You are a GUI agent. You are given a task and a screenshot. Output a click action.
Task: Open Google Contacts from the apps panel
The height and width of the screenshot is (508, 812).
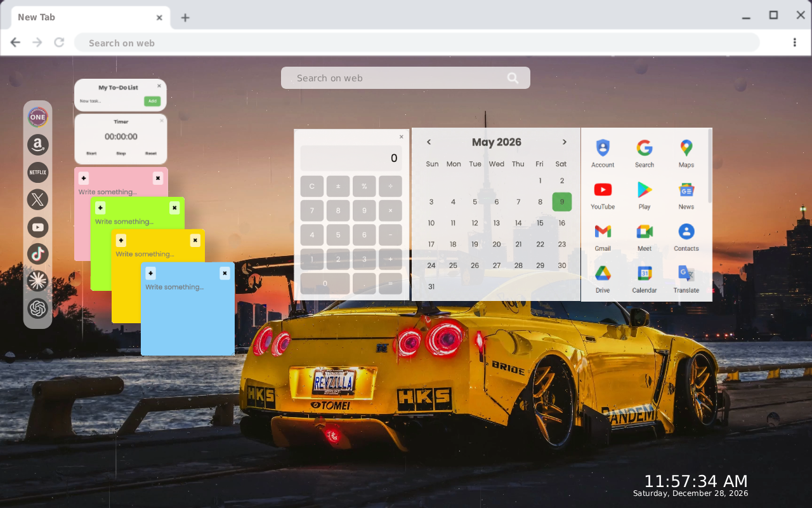pos(686,237)
